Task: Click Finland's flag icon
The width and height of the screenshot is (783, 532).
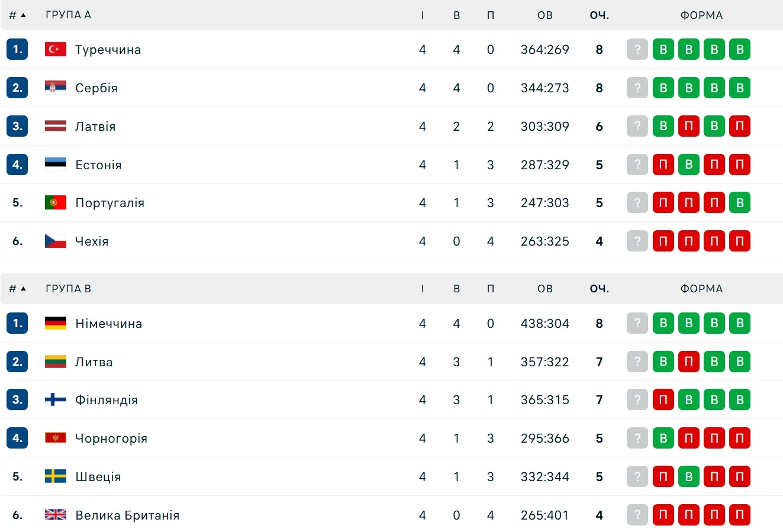Action: (56, 400)
